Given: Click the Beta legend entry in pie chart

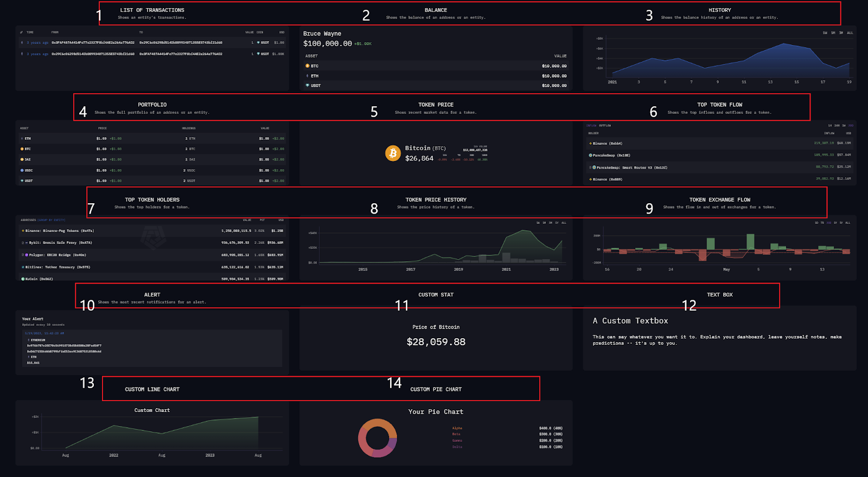Looking at the screenshot, I should point(456,434).
